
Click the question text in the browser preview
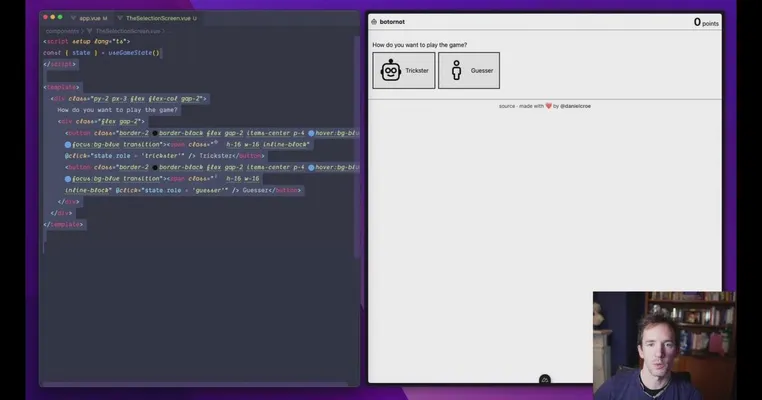[419, 45]
